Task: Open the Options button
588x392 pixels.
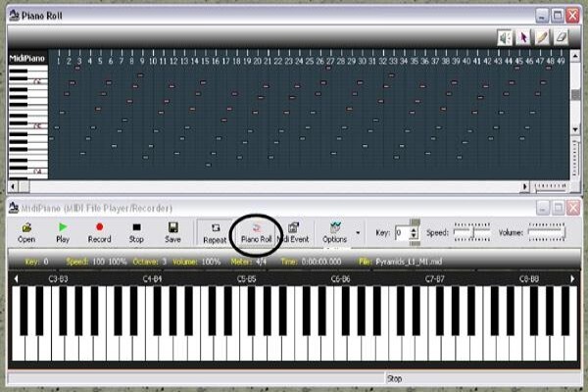Action: point(334,233)
